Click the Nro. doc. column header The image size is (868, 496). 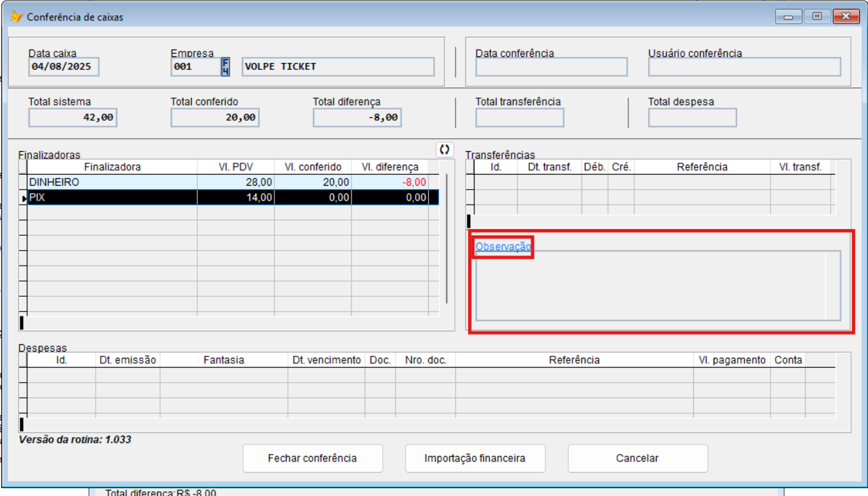(426, 360)
